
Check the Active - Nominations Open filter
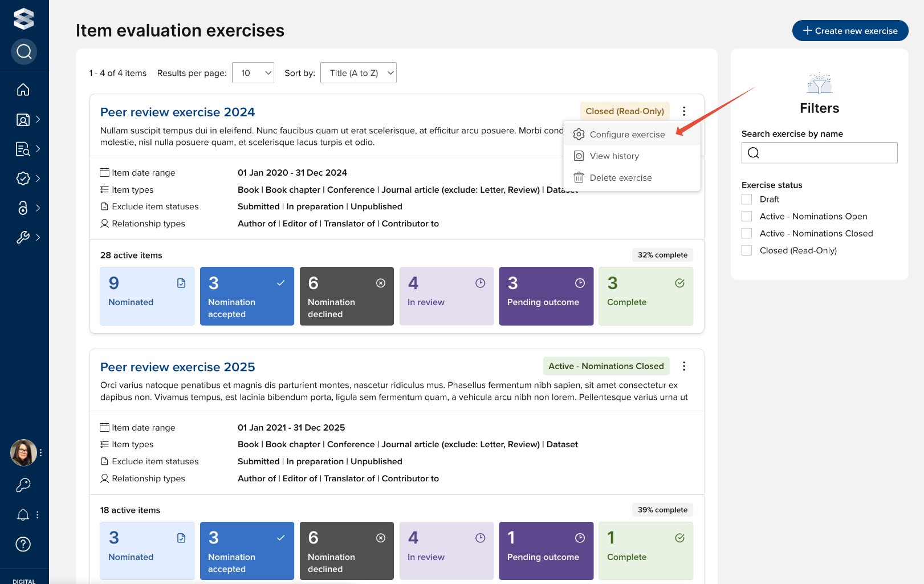click(x=747, y=216)
